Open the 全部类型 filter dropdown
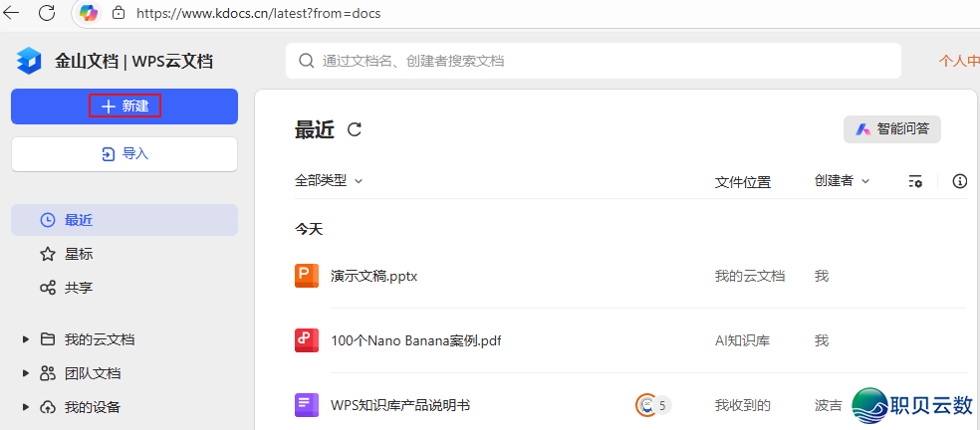 click(x=329, y=180)
